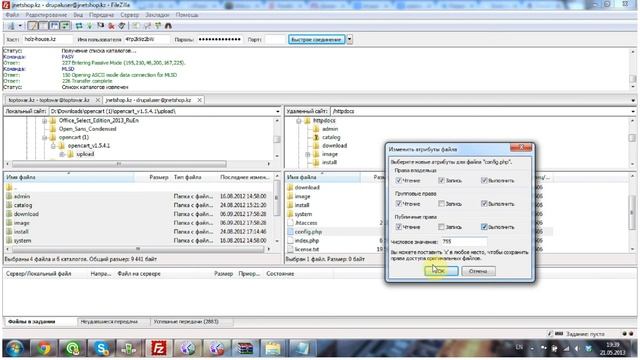Toggle the local directory tree icon
Image resolution: width=640 pixels, height=360 pixels.
pos(44,26)
